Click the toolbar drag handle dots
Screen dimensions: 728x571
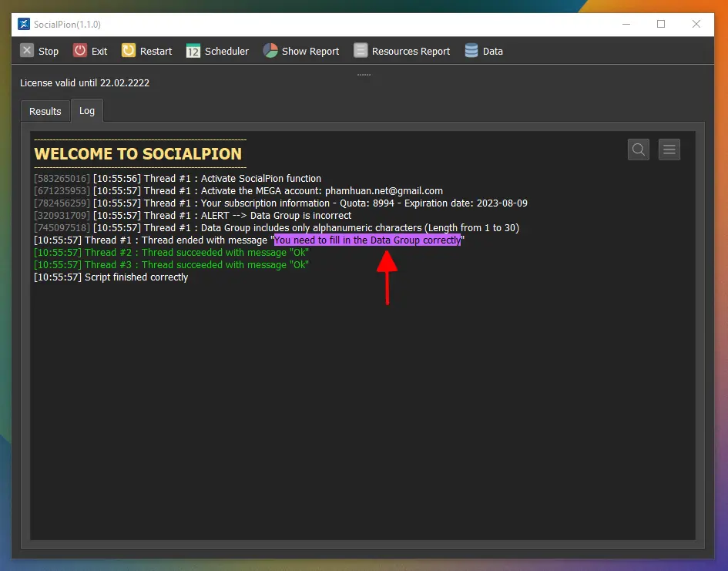coord(364,74)
